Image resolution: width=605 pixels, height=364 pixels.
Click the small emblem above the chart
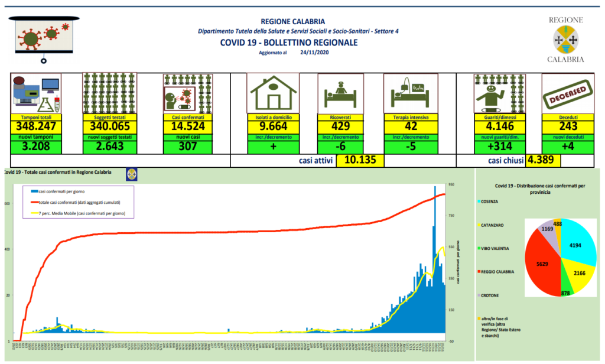[131, 173]
